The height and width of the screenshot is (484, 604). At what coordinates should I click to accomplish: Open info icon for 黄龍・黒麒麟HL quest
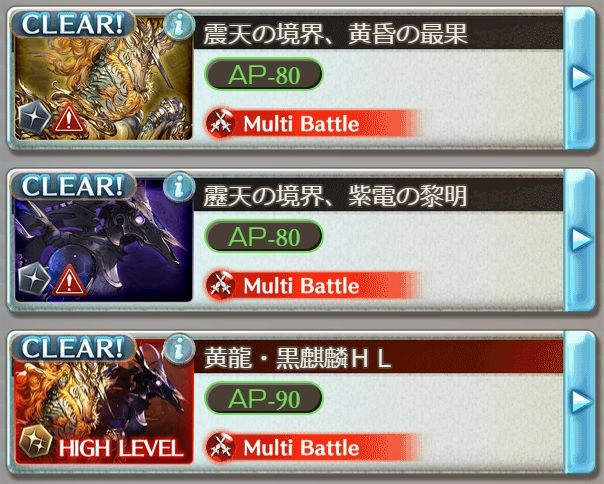pyautogui.click(x=179, y=348)
